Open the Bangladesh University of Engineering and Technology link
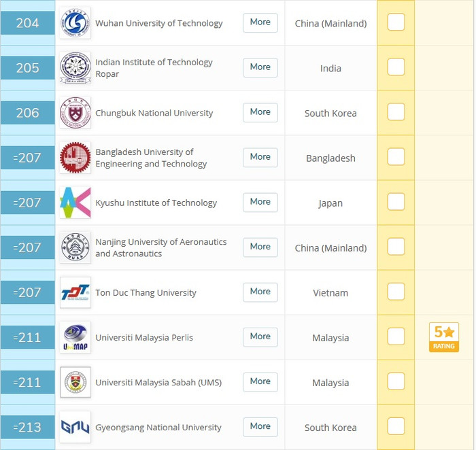476x450 pixels. click(151, 158)
